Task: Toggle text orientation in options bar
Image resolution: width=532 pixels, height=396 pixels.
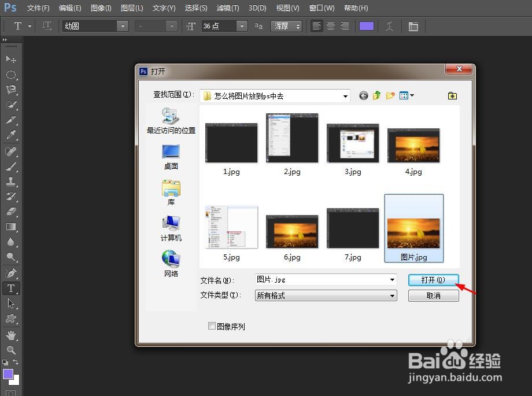Action: 46,26
